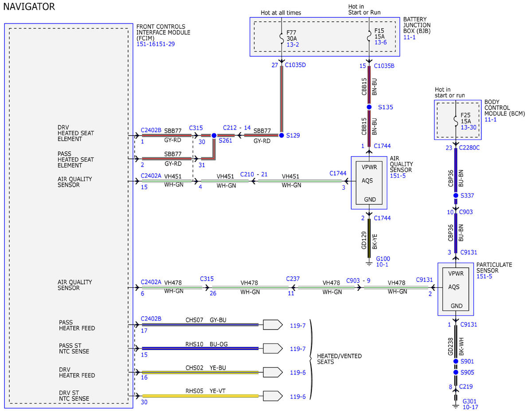This screenshot has width=532, height=411.
Task: Click the C1035D connector link
Action: pyautogui.click(x=295, y=66)
